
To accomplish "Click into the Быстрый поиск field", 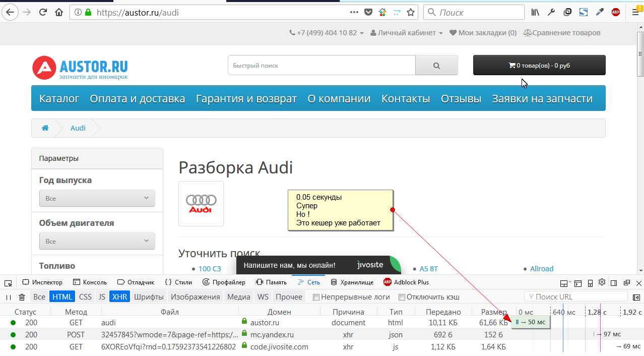I will (321, 66).
